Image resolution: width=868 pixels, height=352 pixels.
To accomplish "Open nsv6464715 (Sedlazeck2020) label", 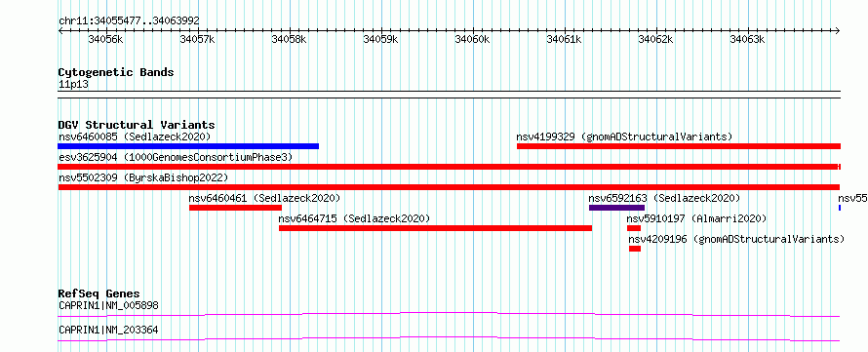I will 354,218.
